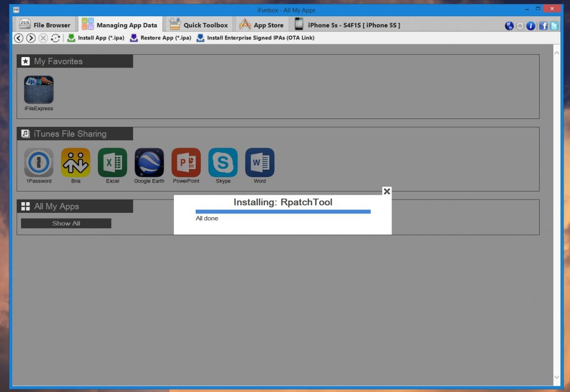
Task: Click the blue info icon
Action: click(x=531, y=26)
